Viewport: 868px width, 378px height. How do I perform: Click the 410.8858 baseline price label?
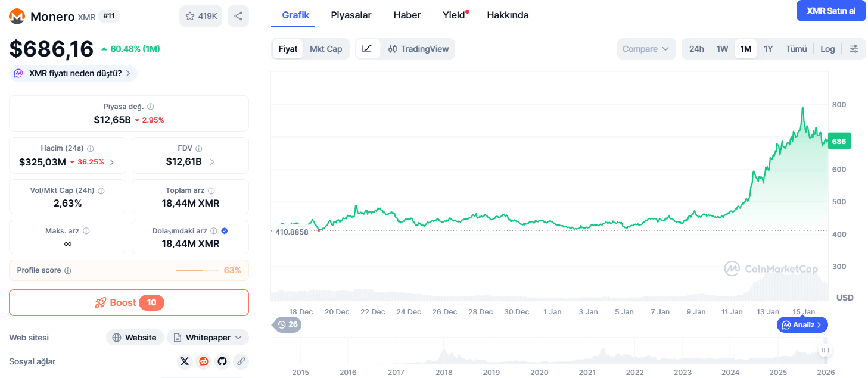pos(292,232)
